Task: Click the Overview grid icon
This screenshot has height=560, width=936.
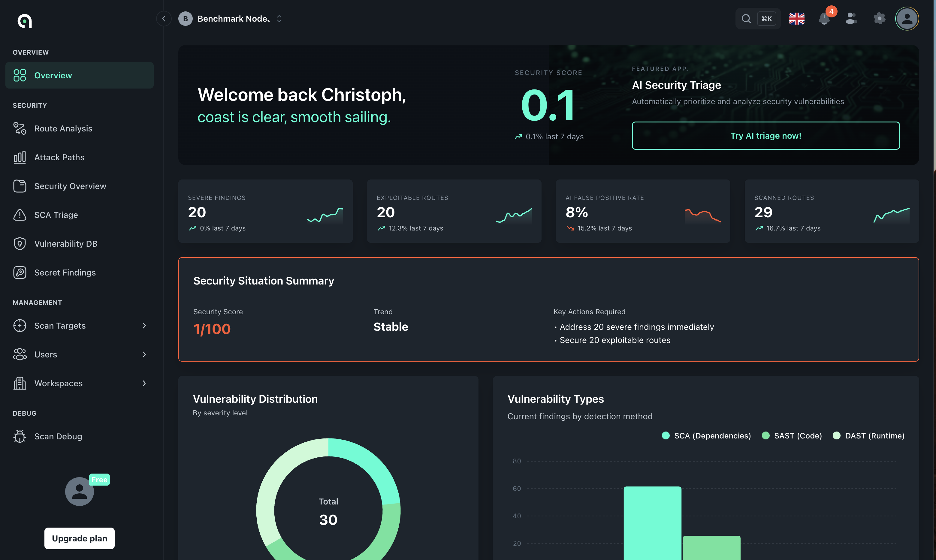Action: (20, 75)
